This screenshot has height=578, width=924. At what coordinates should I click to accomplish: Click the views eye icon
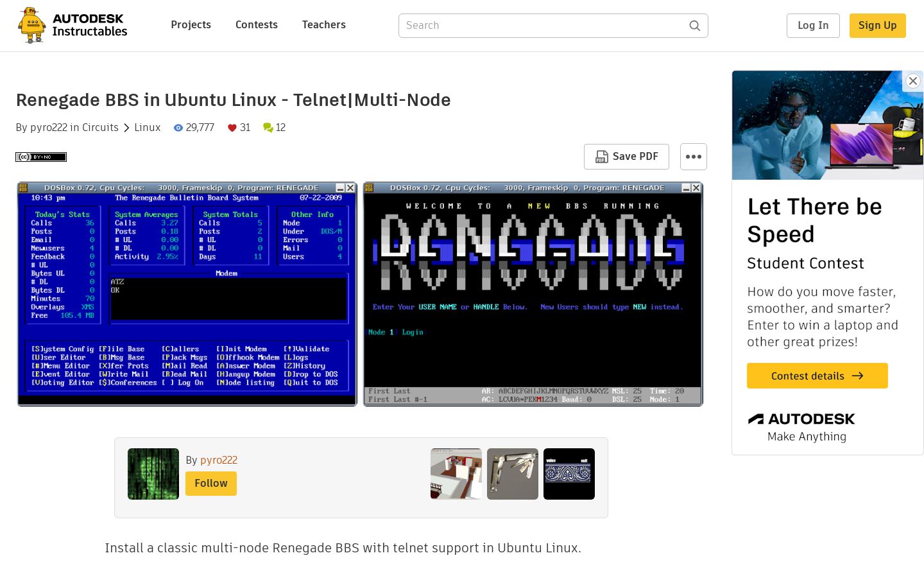178,128
